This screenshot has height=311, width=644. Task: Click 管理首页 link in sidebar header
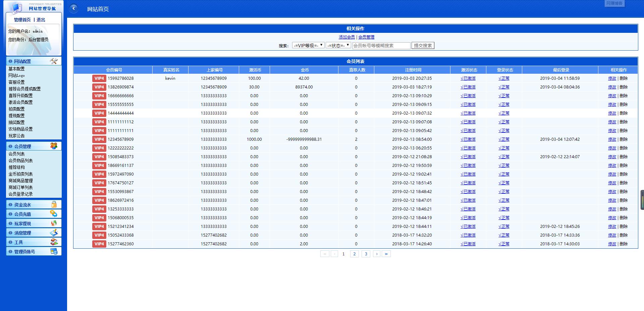pos(22,20)
